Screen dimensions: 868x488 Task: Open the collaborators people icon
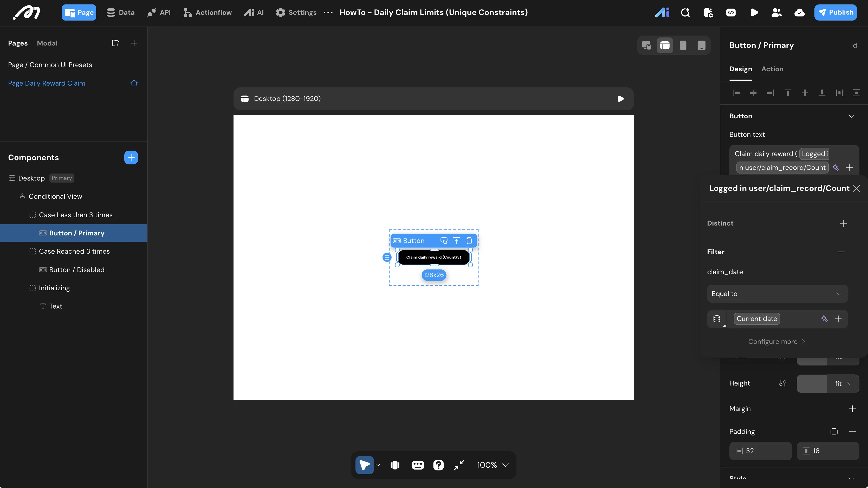[776, 13]
